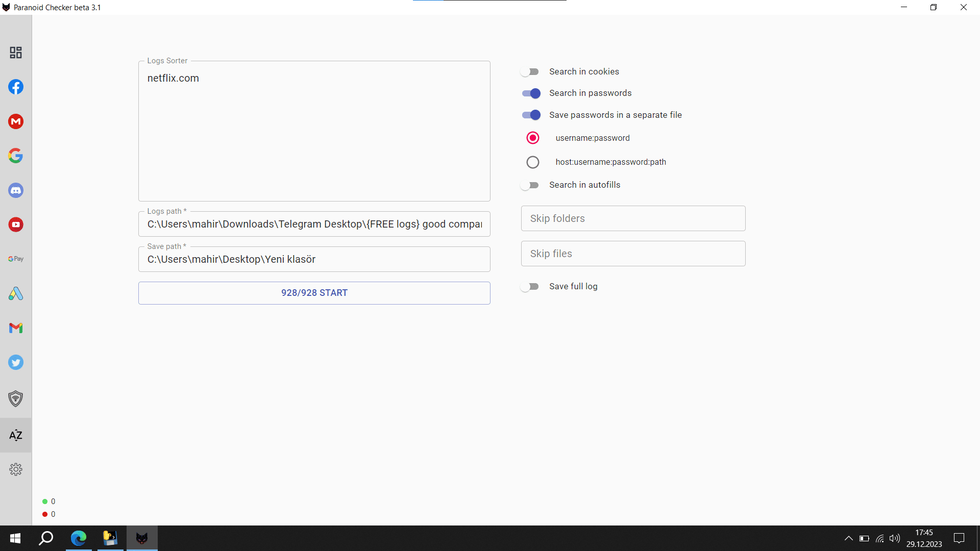Open the Mega checker icon

tap(16, 121)
